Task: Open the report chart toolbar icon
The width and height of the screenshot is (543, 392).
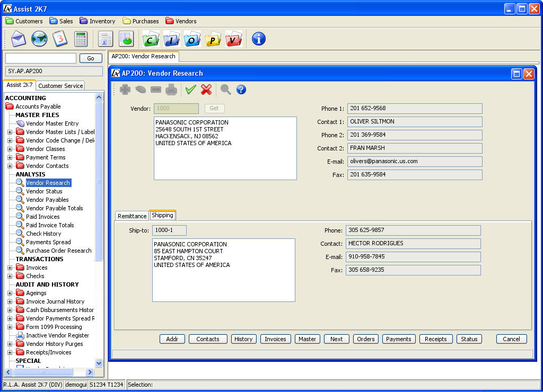Action: (x=126, y=39)
